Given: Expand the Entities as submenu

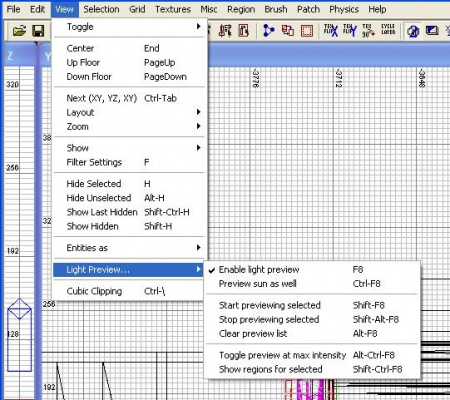Looking at the screenshot, I should point(129,248).
